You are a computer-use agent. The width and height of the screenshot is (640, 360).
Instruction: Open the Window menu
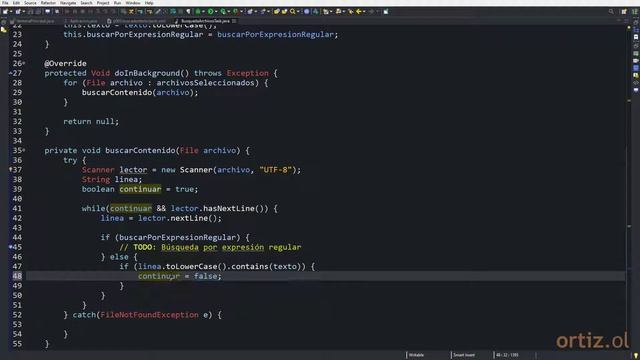(133, 3)
